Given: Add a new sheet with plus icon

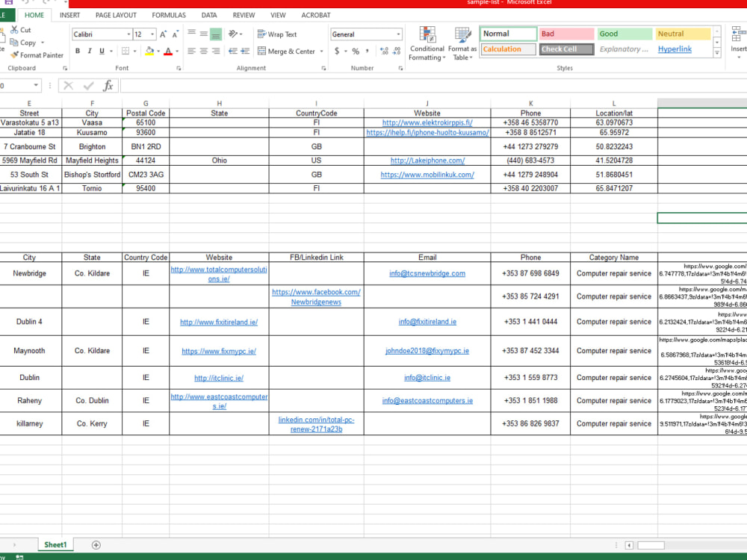Looking at the screenshot, I should click(x=96, y=545).
